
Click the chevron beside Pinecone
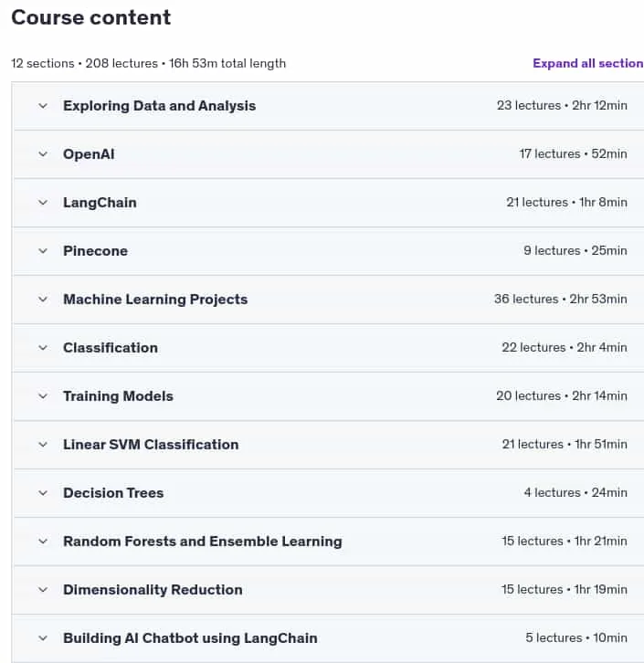tap(43, 251)
